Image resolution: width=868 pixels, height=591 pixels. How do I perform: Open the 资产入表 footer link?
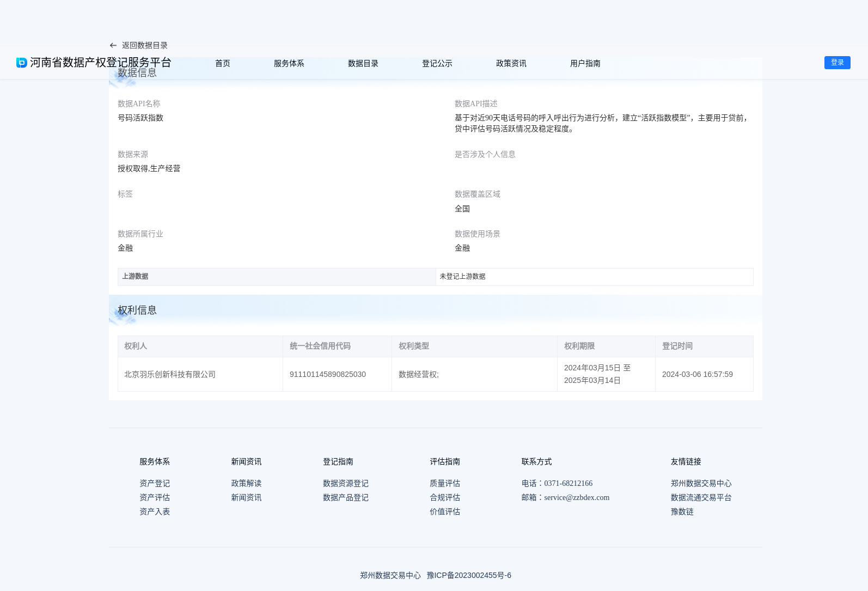click(155, 512)
